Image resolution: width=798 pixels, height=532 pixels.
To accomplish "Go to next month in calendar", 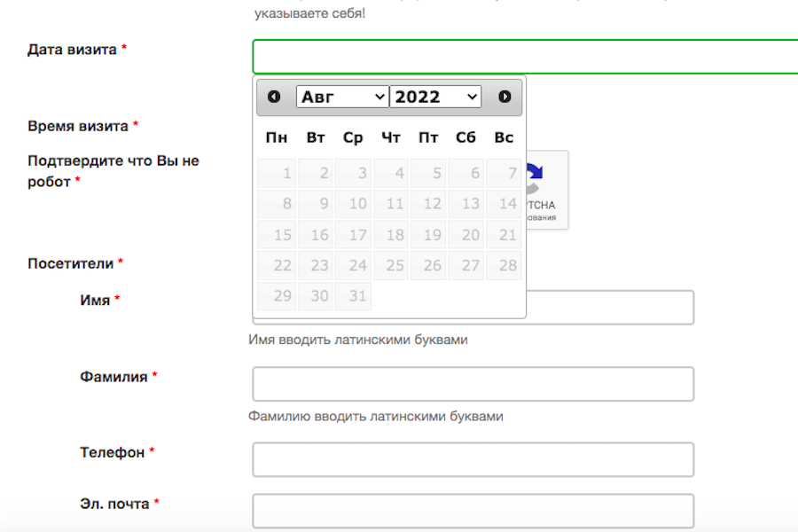I will tap(505, 97).
